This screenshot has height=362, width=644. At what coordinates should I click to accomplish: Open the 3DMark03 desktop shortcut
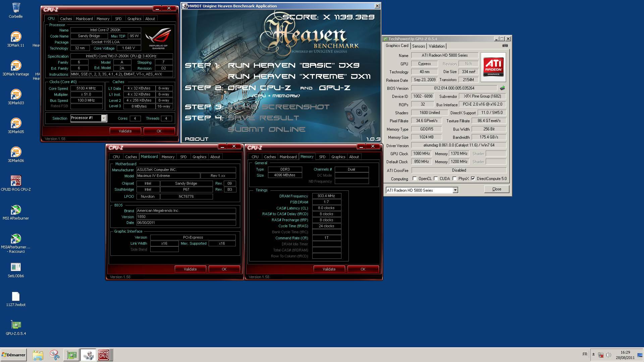point(15,97)
